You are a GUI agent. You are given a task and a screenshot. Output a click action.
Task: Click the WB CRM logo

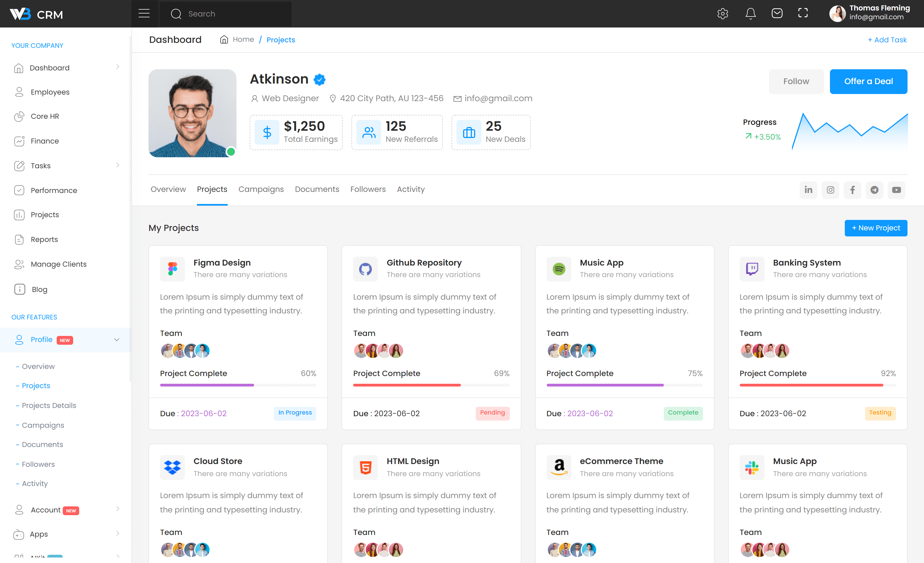click(36, 14)
